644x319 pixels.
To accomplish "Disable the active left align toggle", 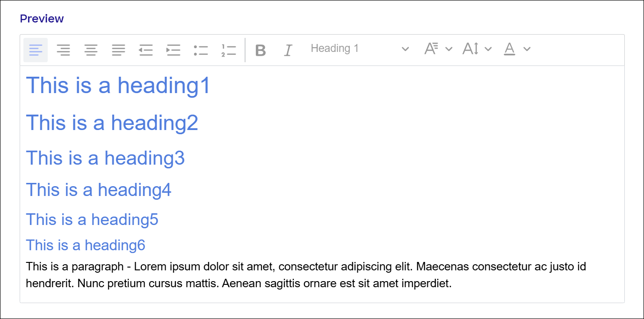I will (x=36, y=49).
